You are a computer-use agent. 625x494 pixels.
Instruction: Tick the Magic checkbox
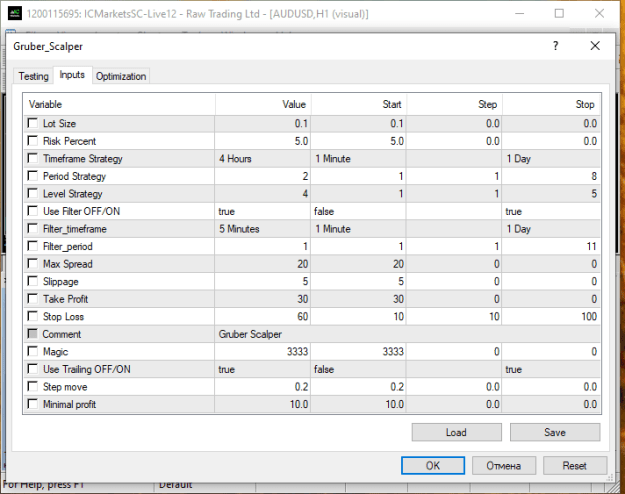pyautogui.click(x=33, y=351)
